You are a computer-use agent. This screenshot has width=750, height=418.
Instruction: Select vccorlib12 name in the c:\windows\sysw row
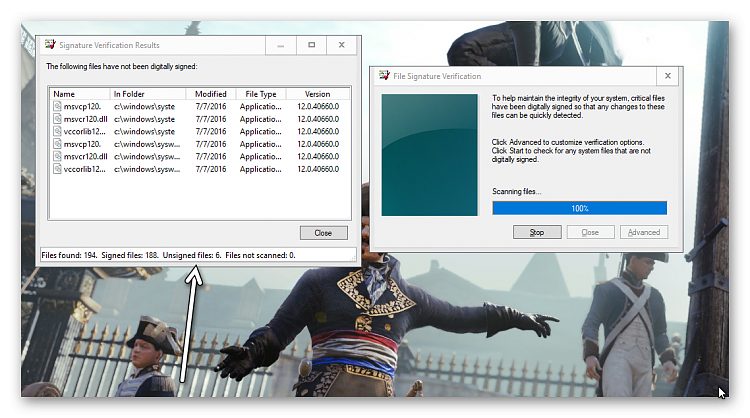pyautogui.click(x=85, y=168)
